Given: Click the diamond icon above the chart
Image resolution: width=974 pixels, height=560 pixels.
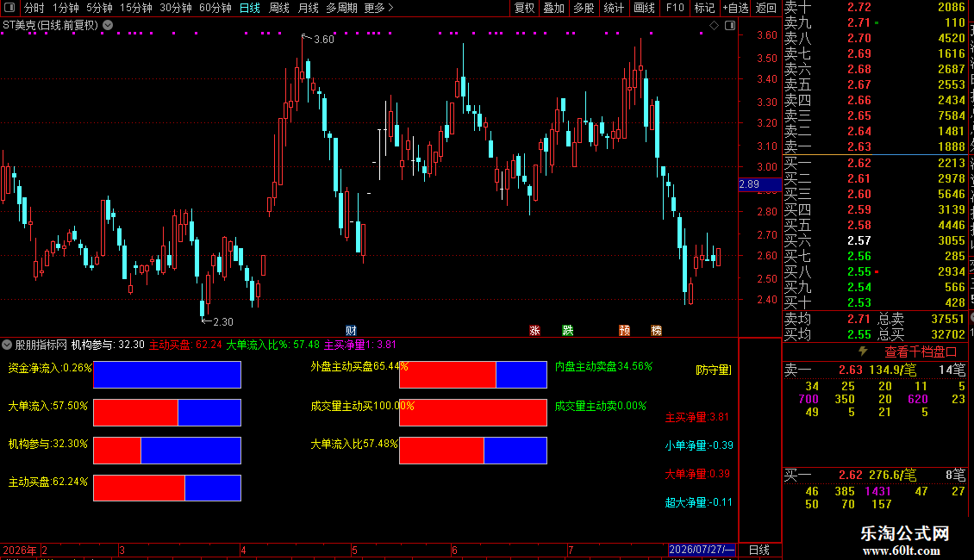Looking at the screenshot, I should (x=714, y=26).
